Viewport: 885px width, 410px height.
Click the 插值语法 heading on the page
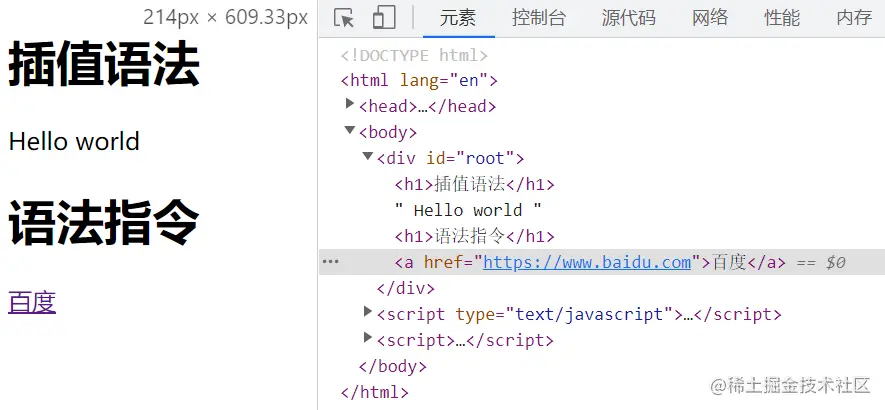[104, 64]
